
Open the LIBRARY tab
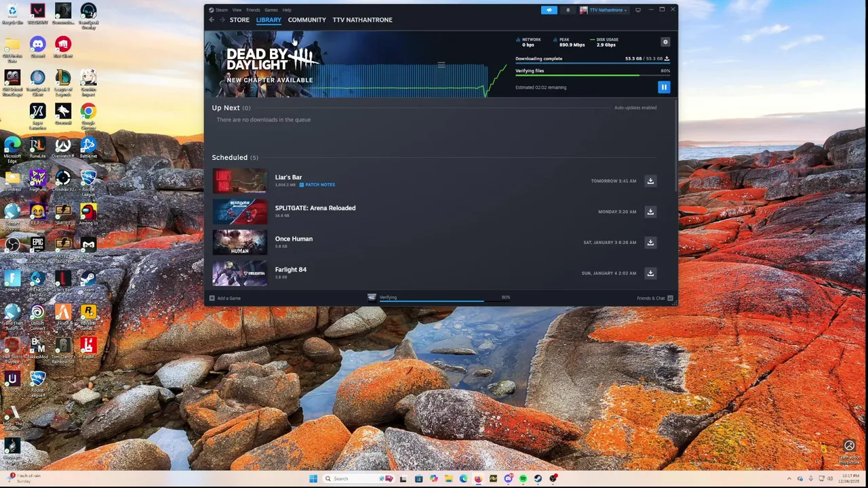(x=269, y=20)
